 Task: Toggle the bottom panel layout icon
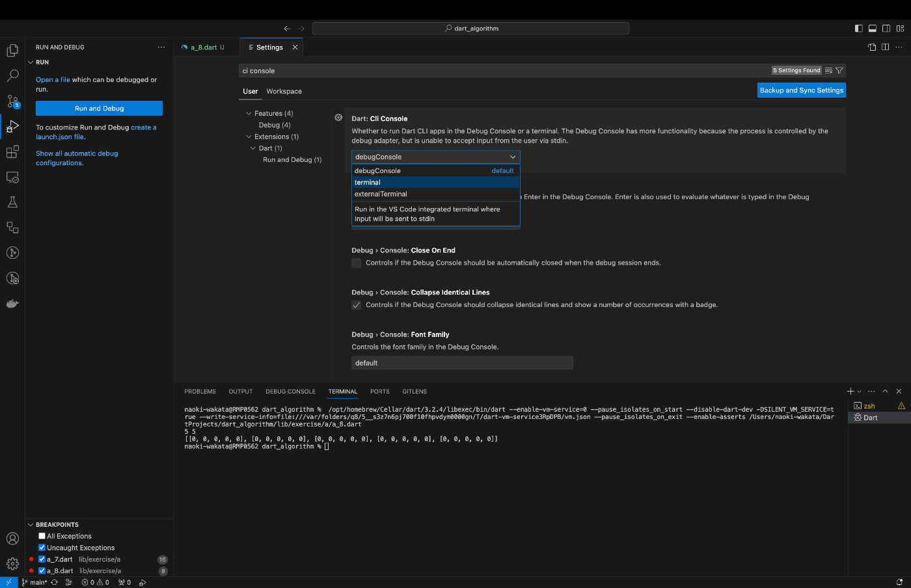click(x=873, y=29)
